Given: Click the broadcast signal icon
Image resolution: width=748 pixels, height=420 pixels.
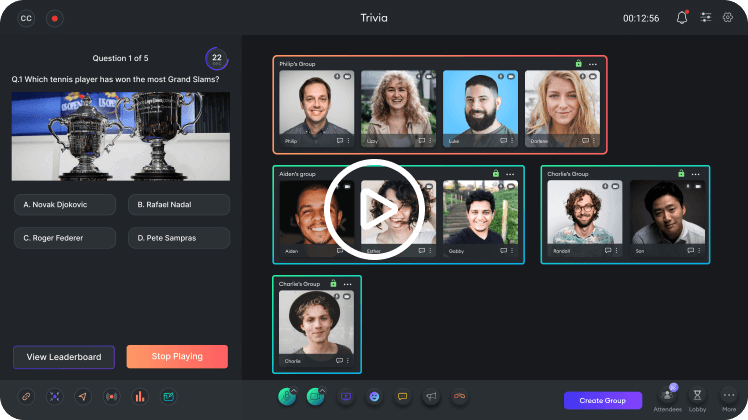Looking at the screenshot, I should tap(112, 397).
